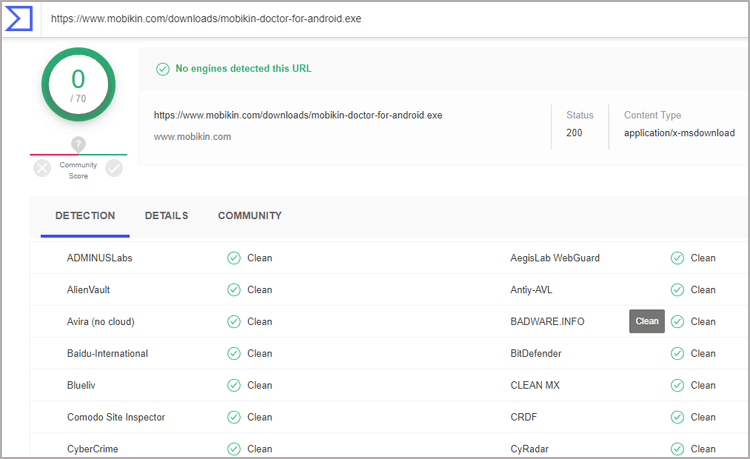Select the CyRadar engine name

529,449
